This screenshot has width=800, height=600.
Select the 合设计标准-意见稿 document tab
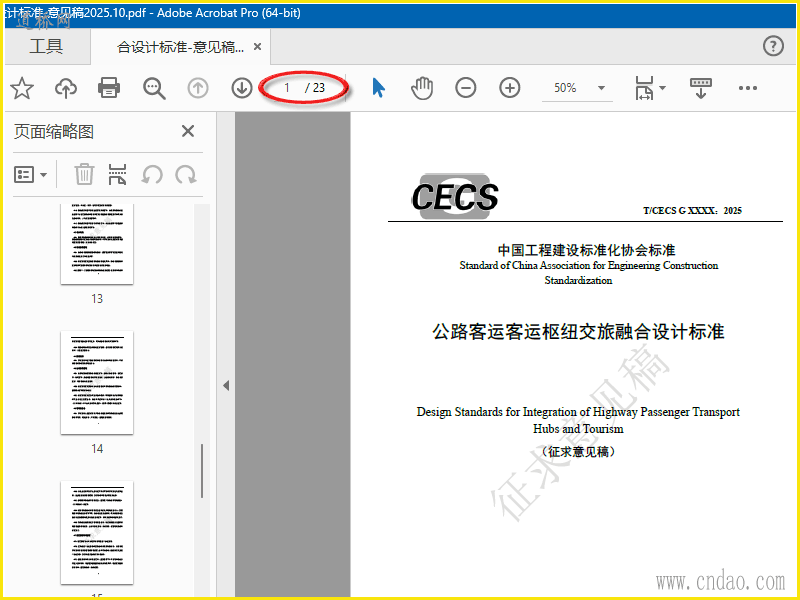pyautogui.click(x=181, y=47)
